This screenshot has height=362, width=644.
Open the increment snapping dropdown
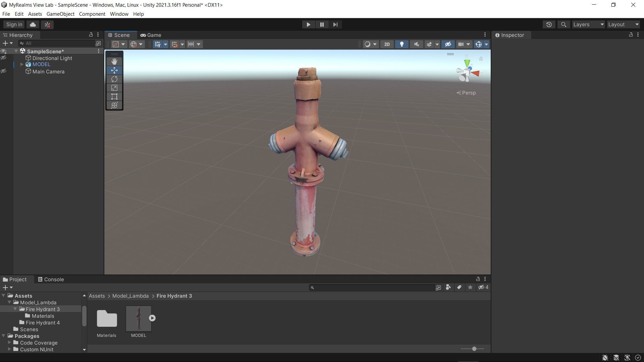click(194, 44)
